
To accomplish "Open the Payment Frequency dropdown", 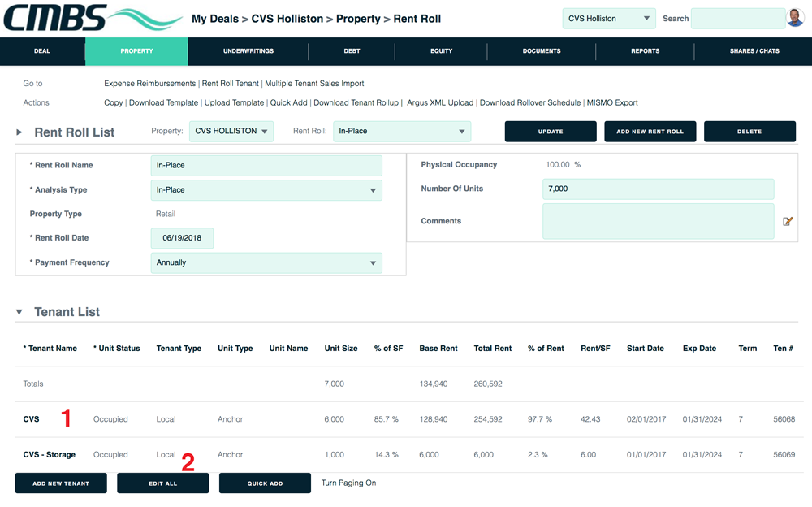I will (x=266, y=262).
